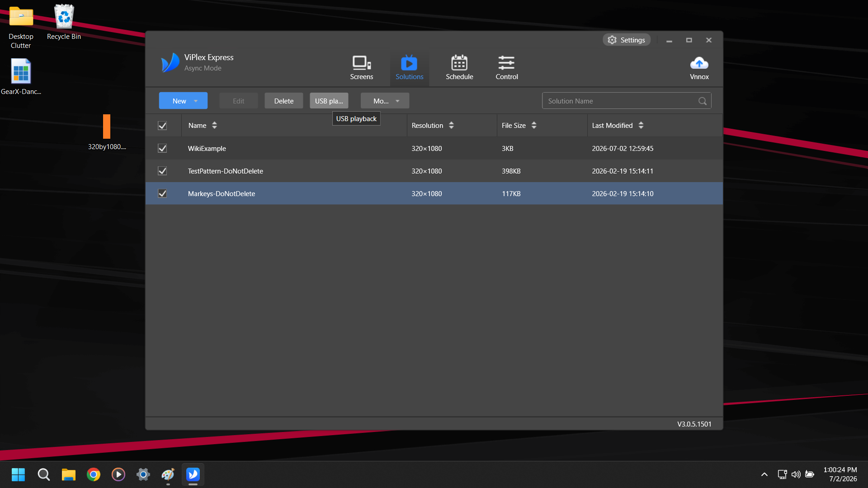
Task: Uncheck the TestPattern-DoNotDelete checkbox
Action: coord(162,171)
